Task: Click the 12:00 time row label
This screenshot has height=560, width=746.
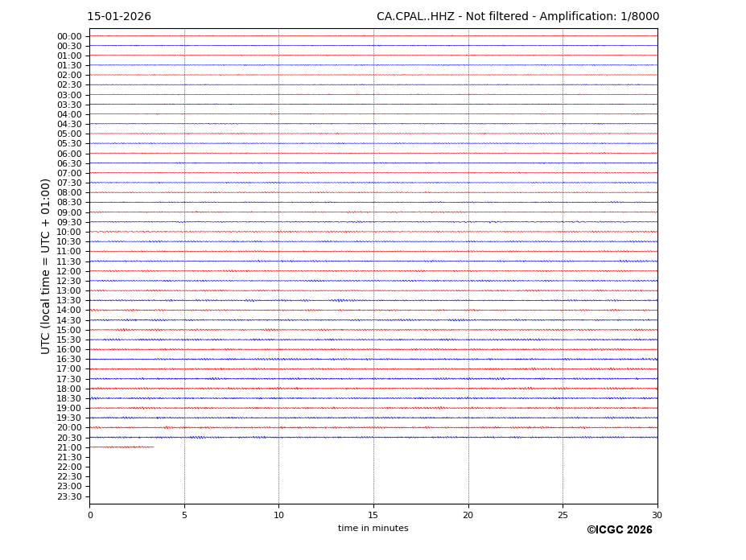Action: coord(69,271)
